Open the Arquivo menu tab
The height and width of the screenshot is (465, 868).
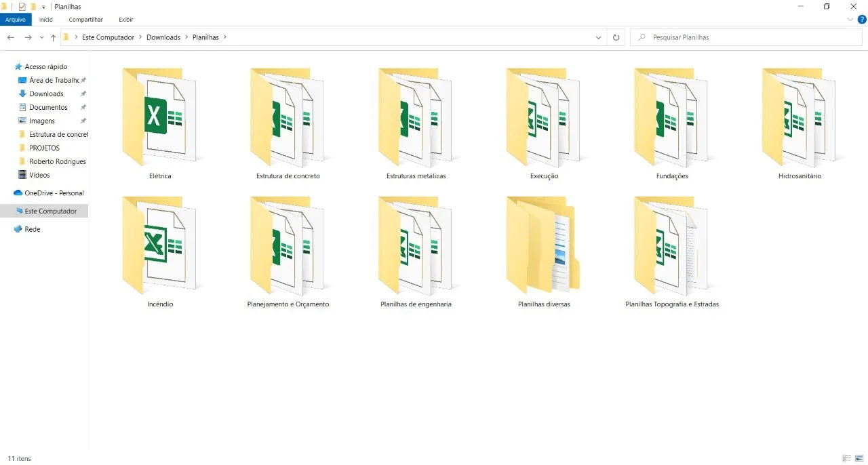click(x=16, y=20)
